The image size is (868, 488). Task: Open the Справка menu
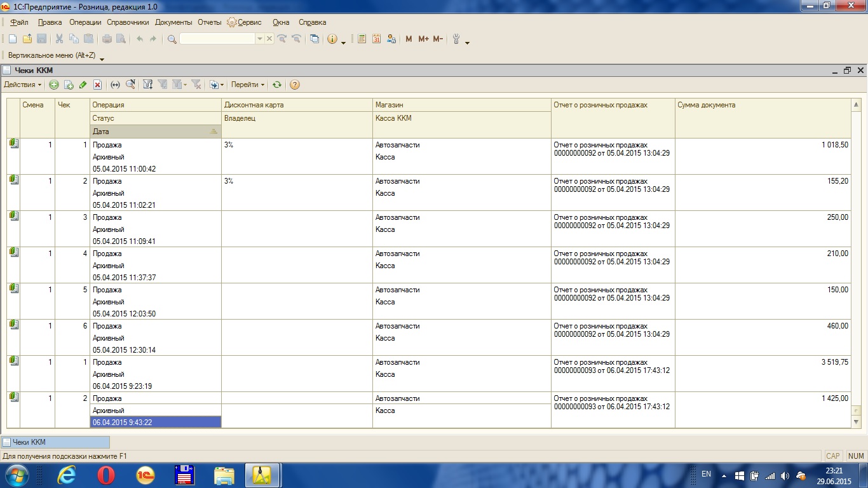point(312,22)
